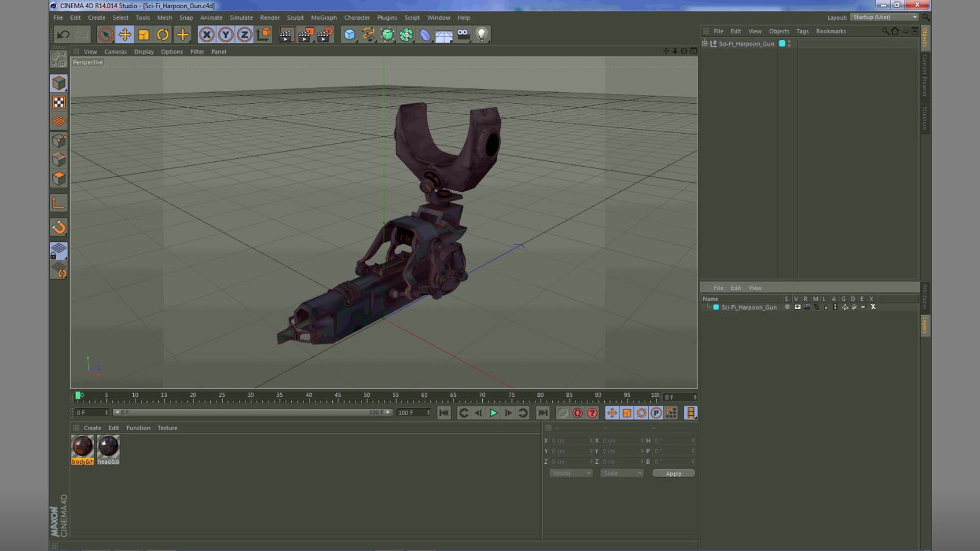Click frame 50 on timeline ruler
Viewport: 980px width, 551px height.
click(x=366, y=396)
